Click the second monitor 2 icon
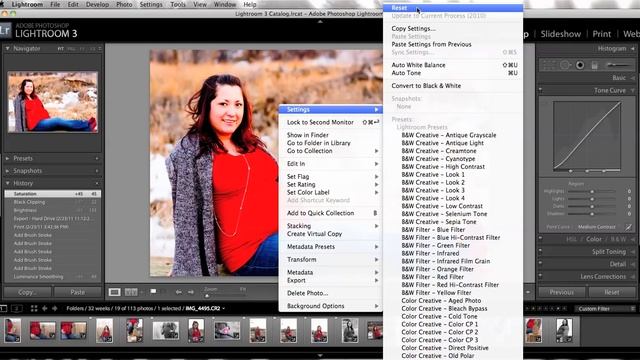This screenshot has width=640, height=360. click(x=17, y=308)
